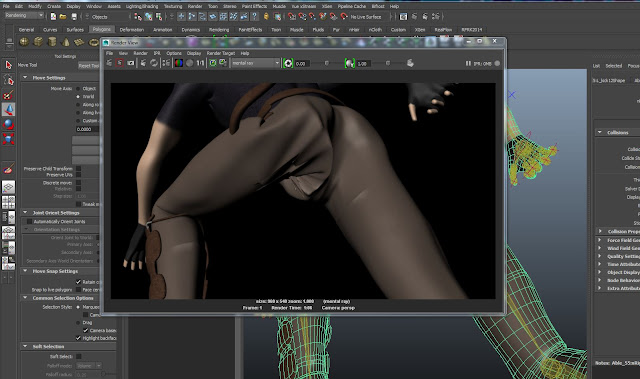Click the Save Scene disk icon
The image size is (640, 379).
coord(74,17)
